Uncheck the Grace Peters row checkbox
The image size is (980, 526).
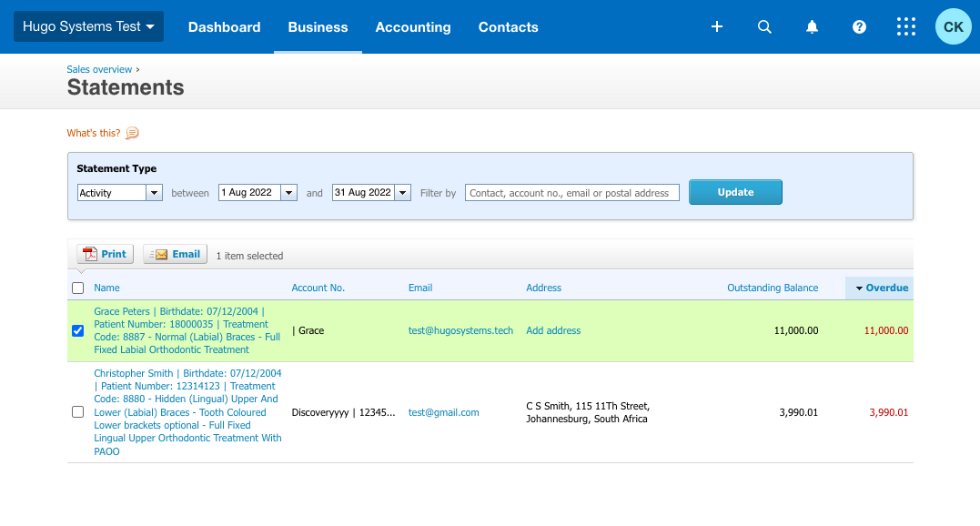click(x=77, y=330)
